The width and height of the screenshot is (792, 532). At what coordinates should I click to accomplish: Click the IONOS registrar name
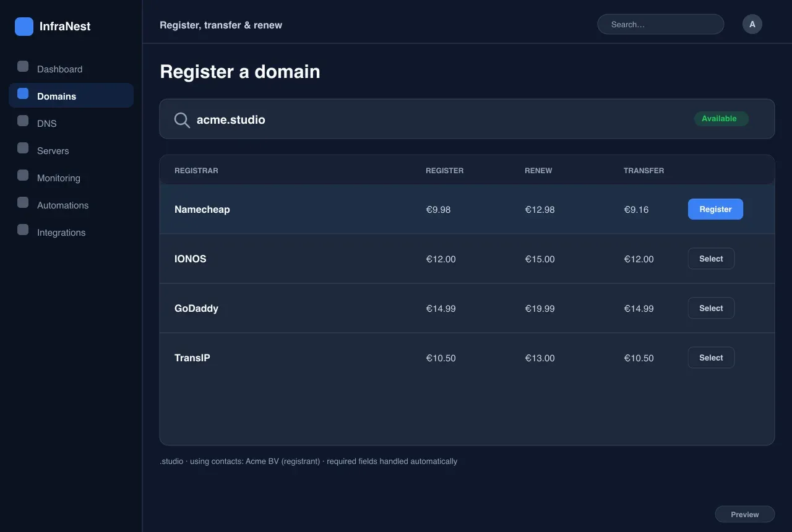click(190, 259)
